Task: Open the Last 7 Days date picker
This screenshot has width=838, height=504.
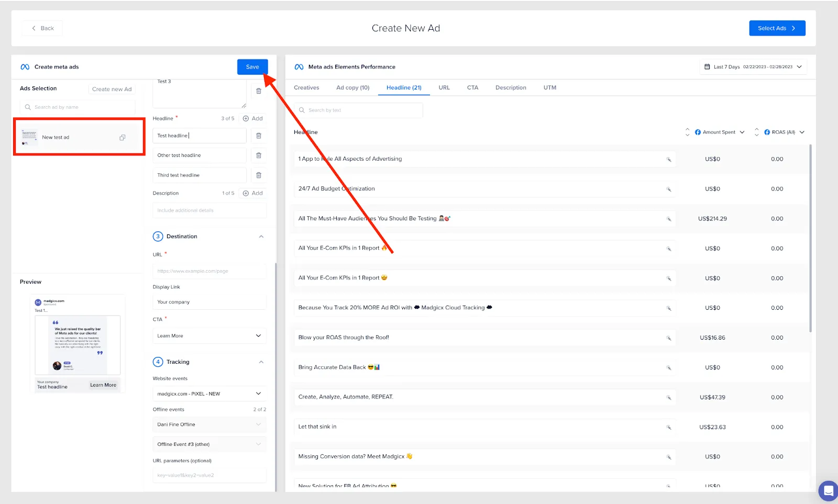Action: click(753, 67)
